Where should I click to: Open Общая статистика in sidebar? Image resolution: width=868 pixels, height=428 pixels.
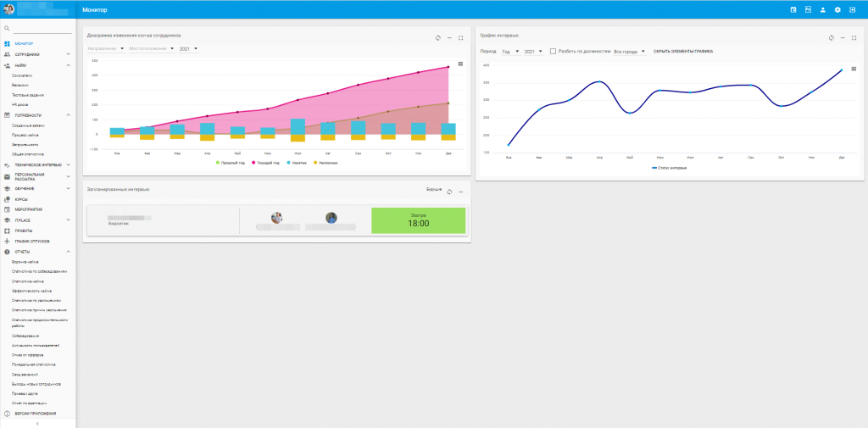28,154
